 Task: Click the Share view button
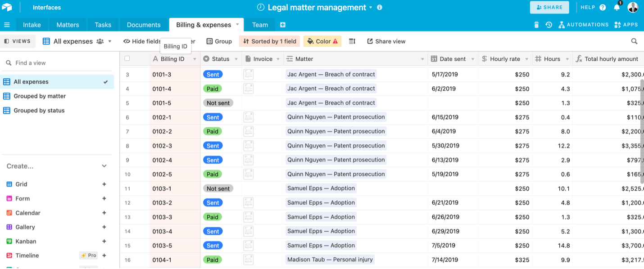tap(386, 41)
